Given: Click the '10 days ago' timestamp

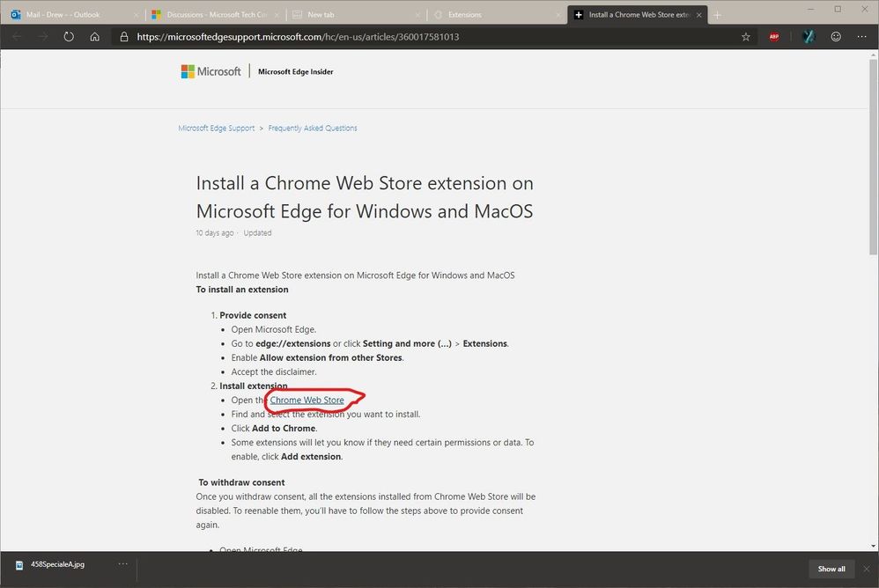Looking at the screenshot, I should (215, 233).
